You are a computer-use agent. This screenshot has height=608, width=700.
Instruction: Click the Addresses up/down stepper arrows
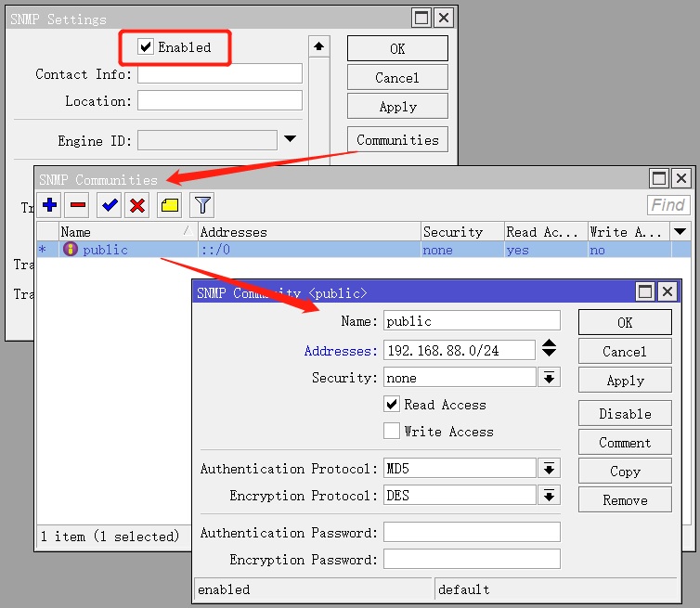[550, 349]
